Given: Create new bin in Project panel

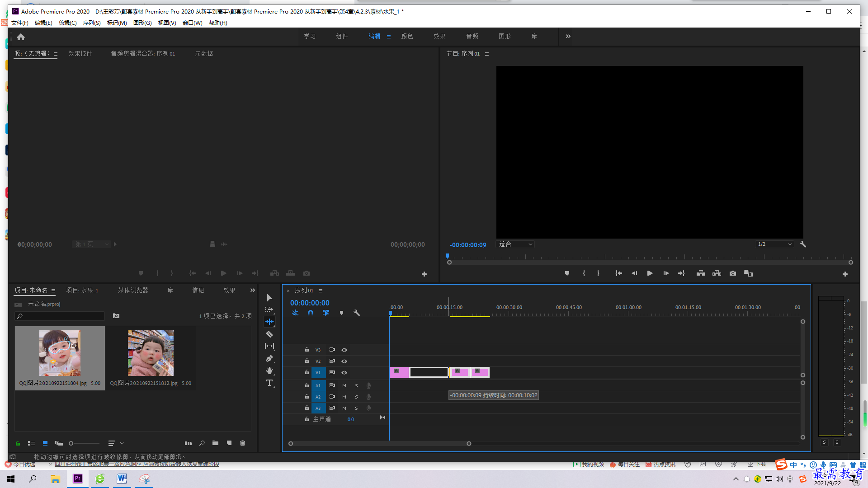Looking at the screenshot, I should coord(215,443).
